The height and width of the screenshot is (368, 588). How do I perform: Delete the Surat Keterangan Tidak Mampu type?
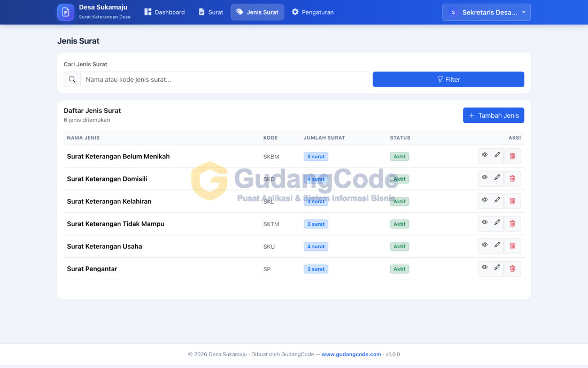pyautogui.click(x=512, y=224)
